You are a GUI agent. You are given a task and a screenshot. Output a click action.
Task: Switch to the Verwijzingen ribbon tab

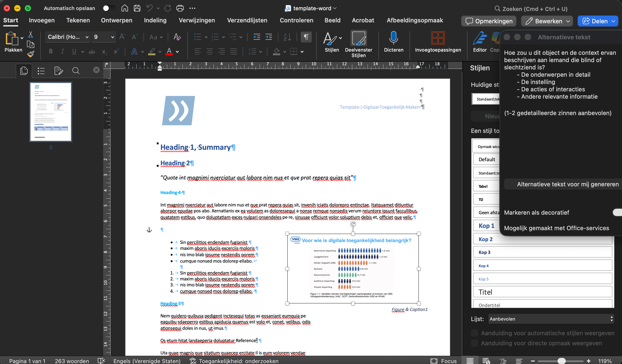197,20
